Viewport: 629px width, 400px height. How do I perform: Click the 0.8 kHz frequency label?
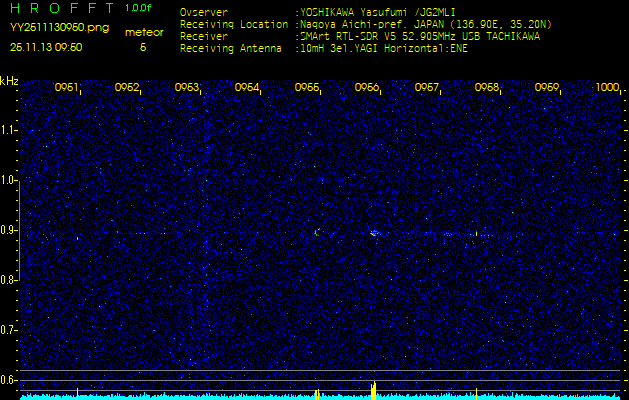7,280
